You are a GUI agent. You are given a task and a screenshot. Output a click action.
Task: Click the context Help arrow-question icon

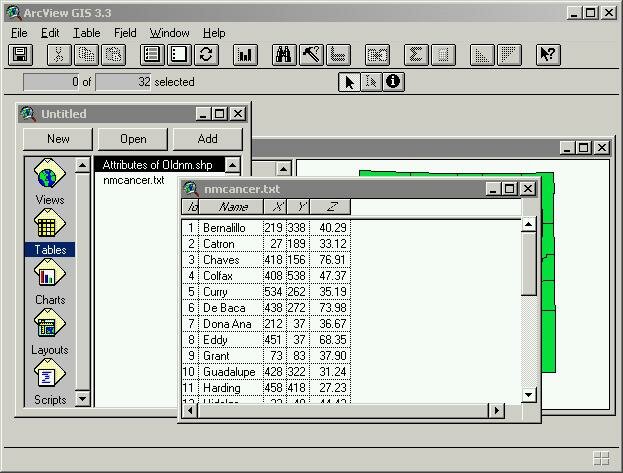click(548, 54)
